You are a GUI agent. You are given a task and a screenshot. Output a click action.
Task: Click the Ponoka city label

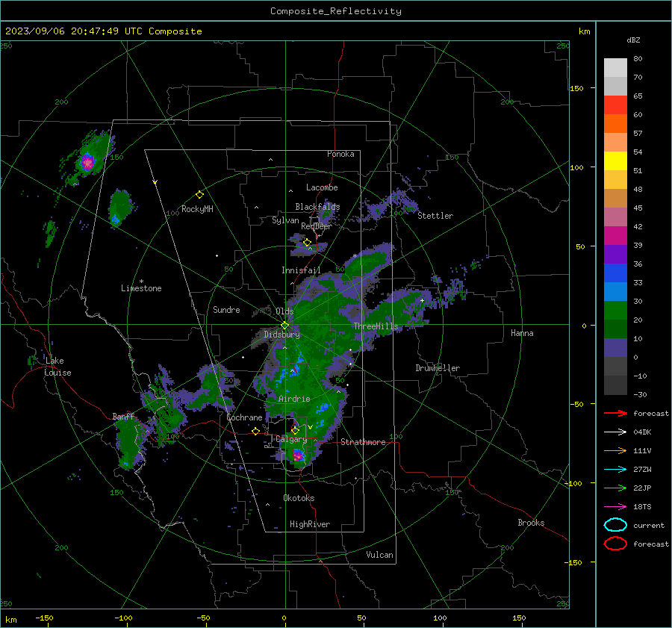(340, 154)
